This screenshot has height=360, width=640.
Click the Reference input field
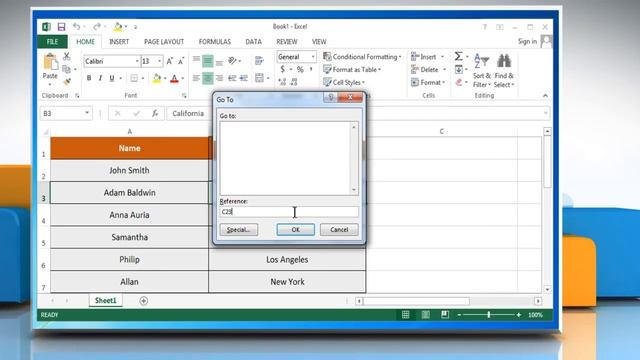pyautogui.click(x=289, y=211)
